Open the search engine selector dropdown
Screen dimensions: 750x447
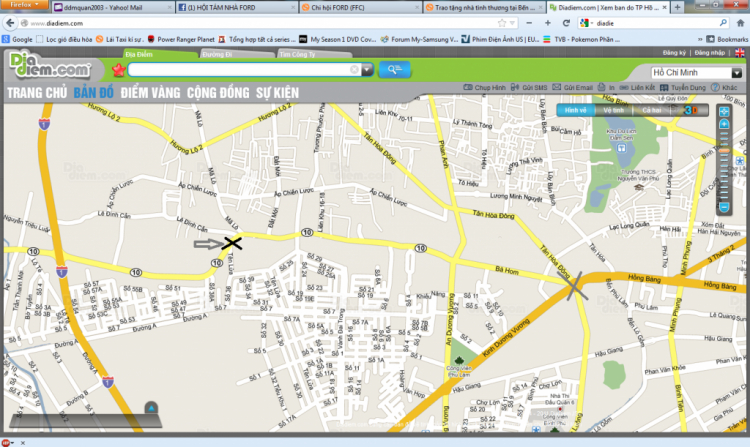click(586, 22)
